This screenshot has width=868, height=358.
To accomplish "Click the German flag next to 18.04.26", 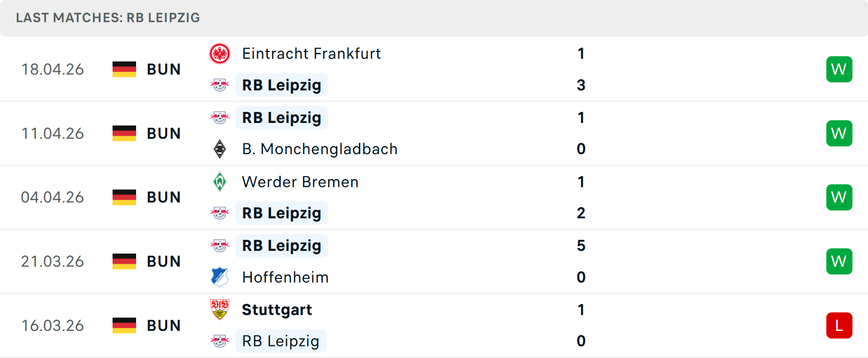I will tap(124, 69).
